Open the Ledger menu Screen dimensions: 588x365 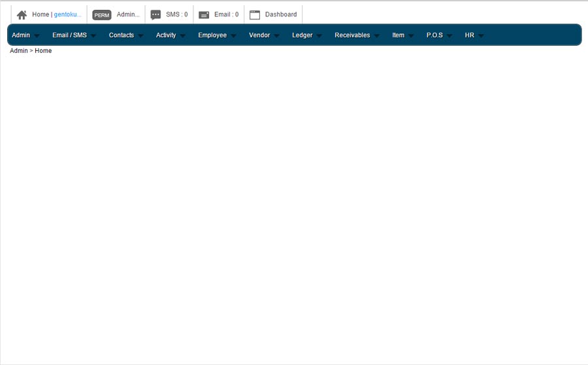[302, 35]
